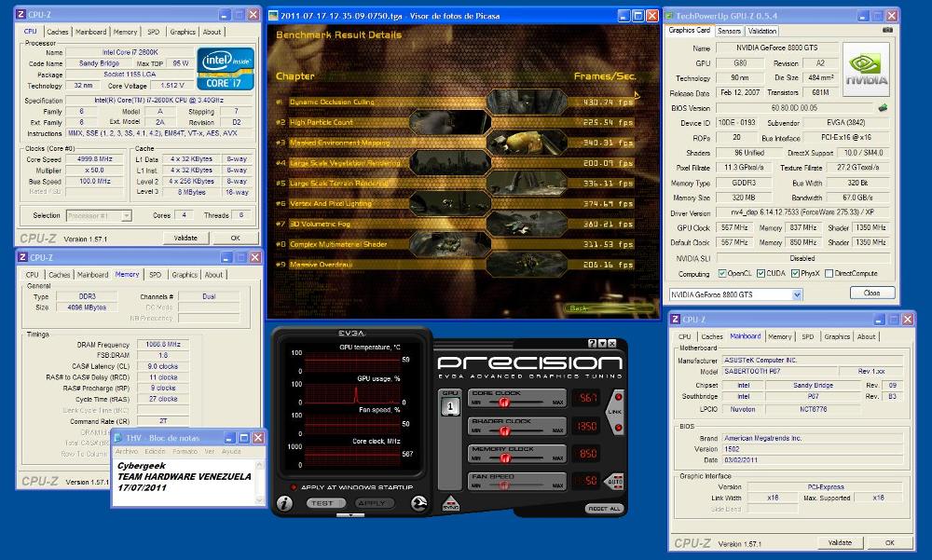Minimize the Notepad THV window
Viewport: 932px width, 560px height.
pos(229,438)
